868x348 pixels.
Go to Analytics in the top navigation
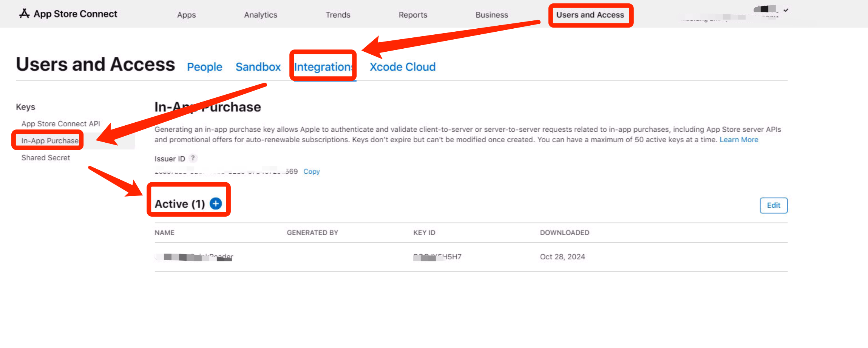[x=260, y=15]
